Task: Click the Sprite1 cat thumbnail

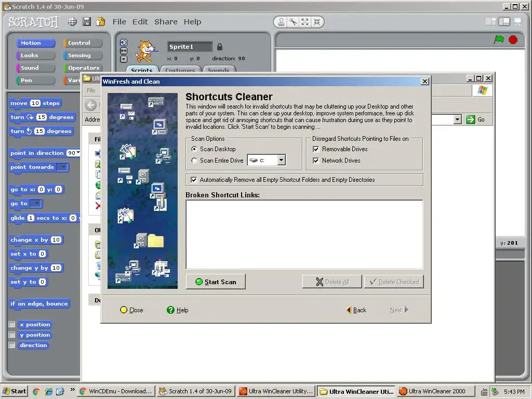Action: pos(146,51)
